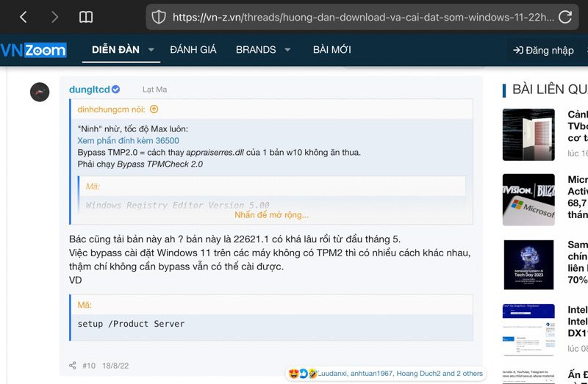Click the Lạt Ma user title
Screen dimensions: 588x384
tap(154, 90)
